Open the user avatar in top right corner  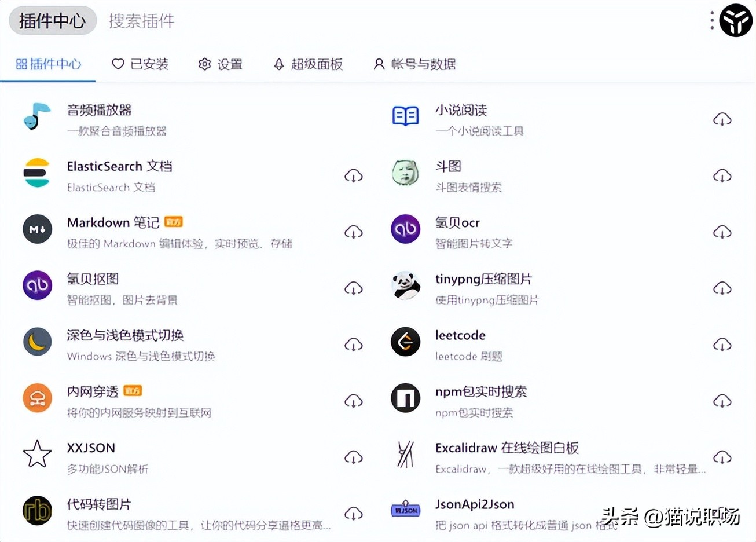(736, 20)
